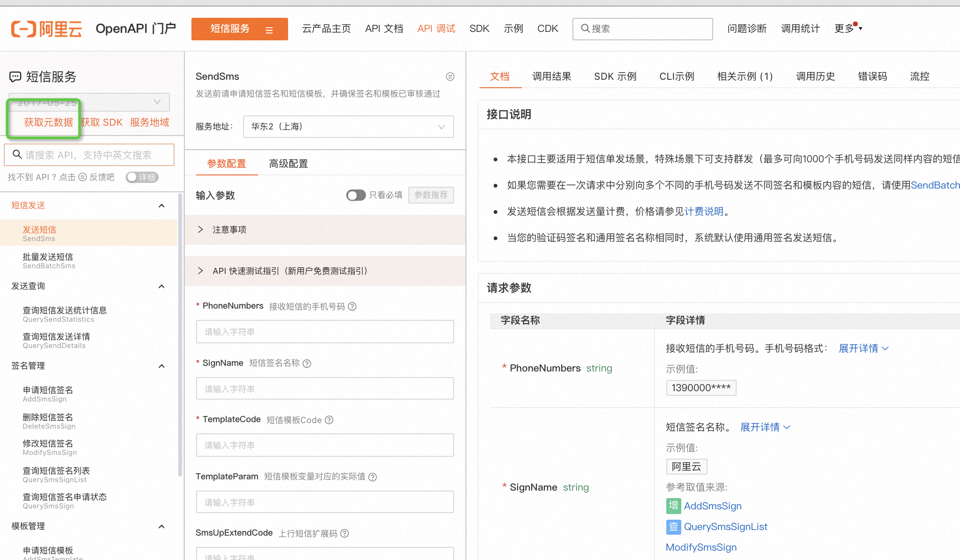Open help tooltip icon for PhoneNumbers
The height and width of the screenshot is (560, 960).
pyautogui.click(x=352, y=306)
